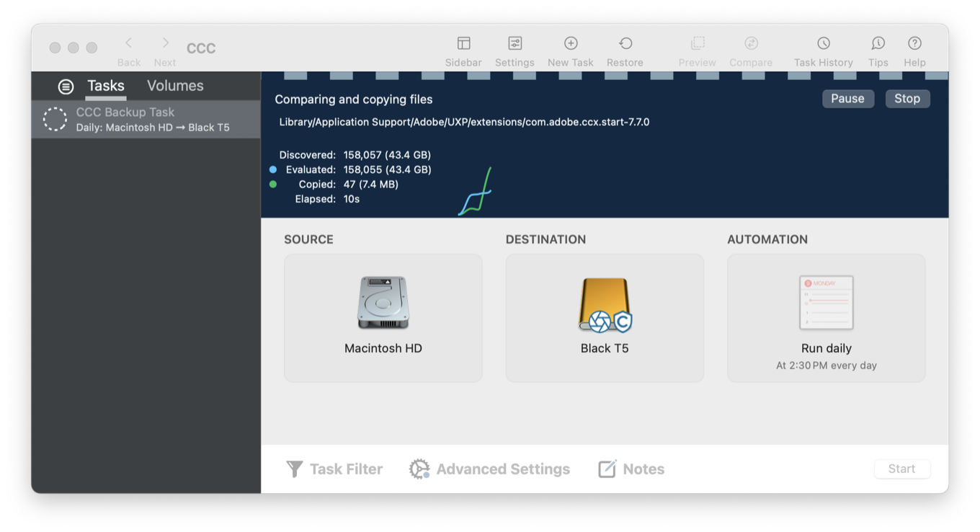The width and height of the screenshot is (980, 532).
Task: Choose the Black T5 destination selector
Action: click(x=605, y=317)
